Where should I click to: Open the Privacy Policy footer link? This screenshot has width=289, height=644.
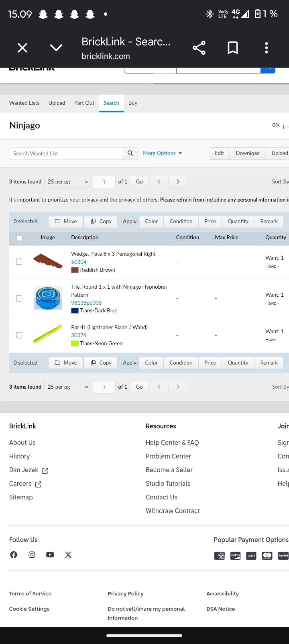pyautogui.click(x=126, y=593)
